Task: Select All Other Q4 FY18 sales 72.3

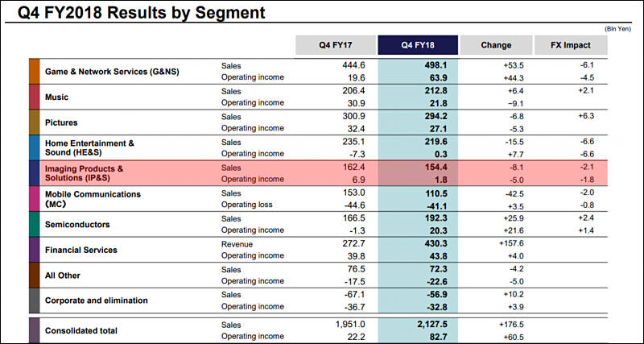Action: pos(437,269)
